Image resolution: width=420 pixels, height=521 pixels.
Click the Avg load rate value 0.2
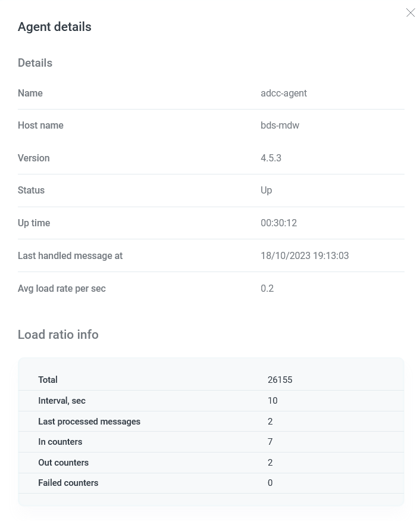[x=267, y=288]
